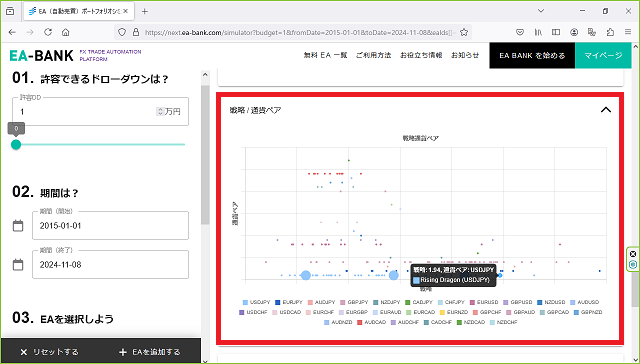
Task: Toggle the CHFJPY legend entry
Action: click(451, 302)
